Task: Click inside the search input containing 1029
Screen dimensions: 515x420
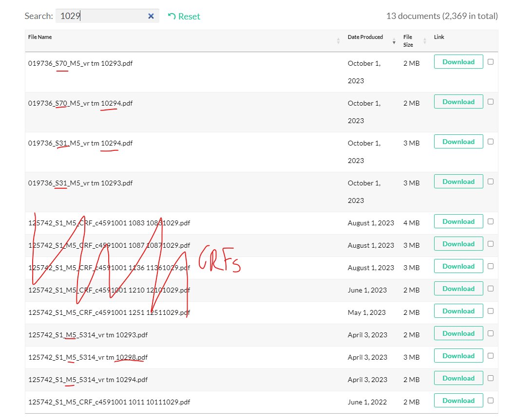Action: [x=101, y=16]
